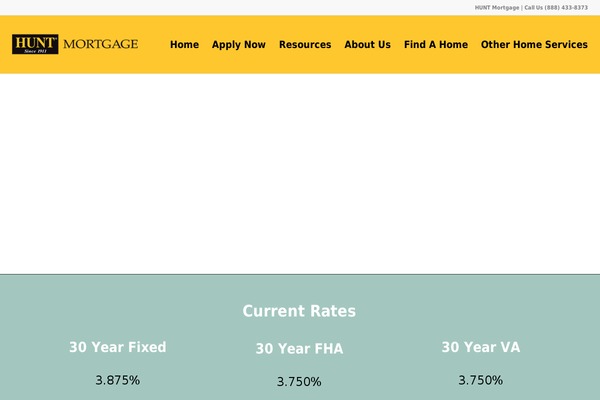Click the MORTGAGE wordmark beside the logo

pyautogui.click(x=100, y=44)
